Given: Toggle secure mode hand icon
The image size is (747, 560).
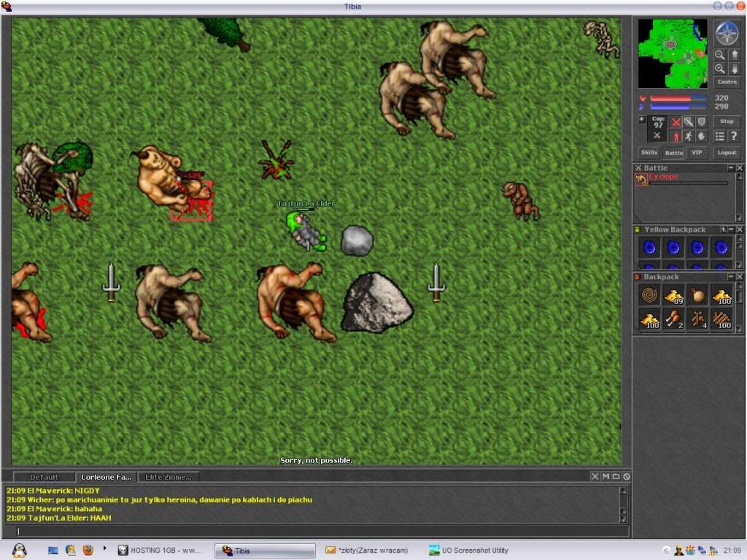Looking at the screenshot, I should [701, 136].
